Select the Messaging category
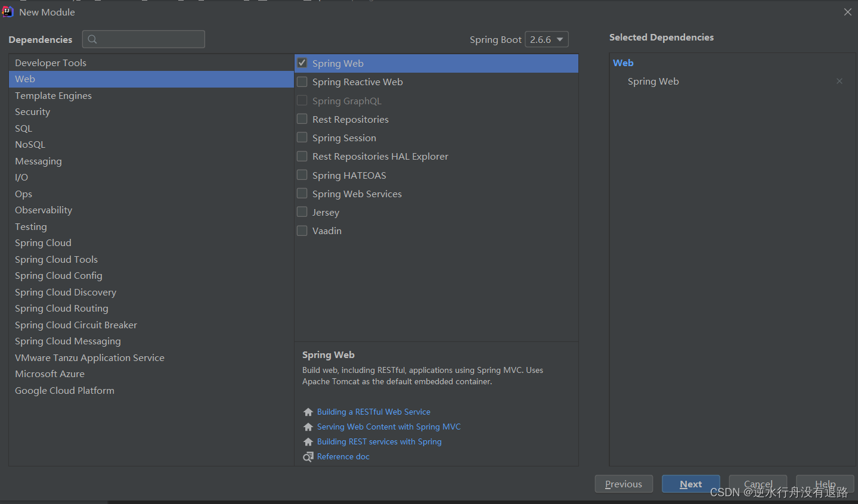This screenshot has height=504, width=858. point(151,161)
